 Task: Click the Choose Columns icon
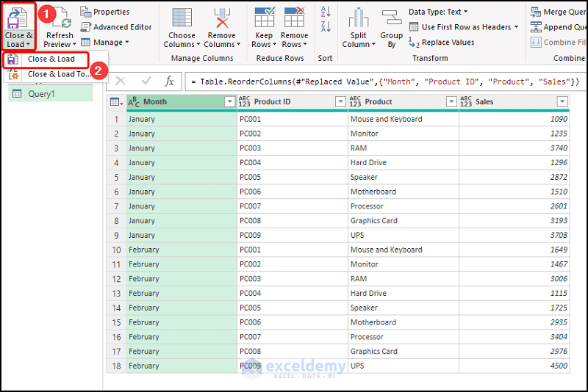(182, 18)
